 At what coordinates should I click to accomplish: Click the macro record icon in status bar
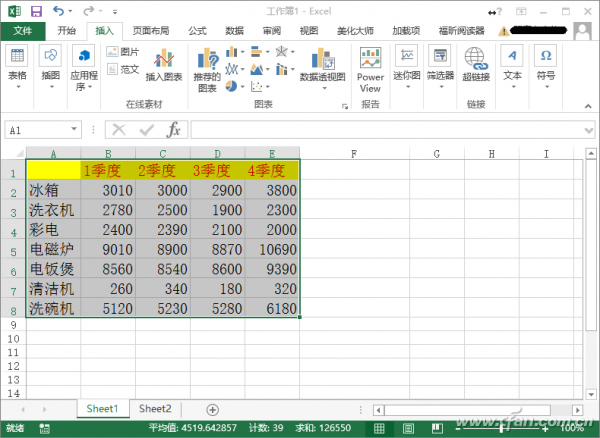point(44,428)
